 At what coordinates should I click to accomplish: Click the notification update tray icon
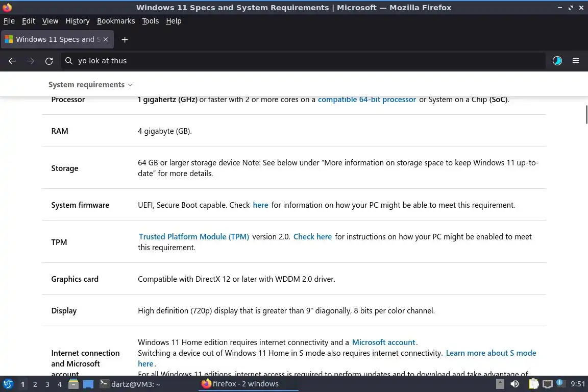point(559,383)
